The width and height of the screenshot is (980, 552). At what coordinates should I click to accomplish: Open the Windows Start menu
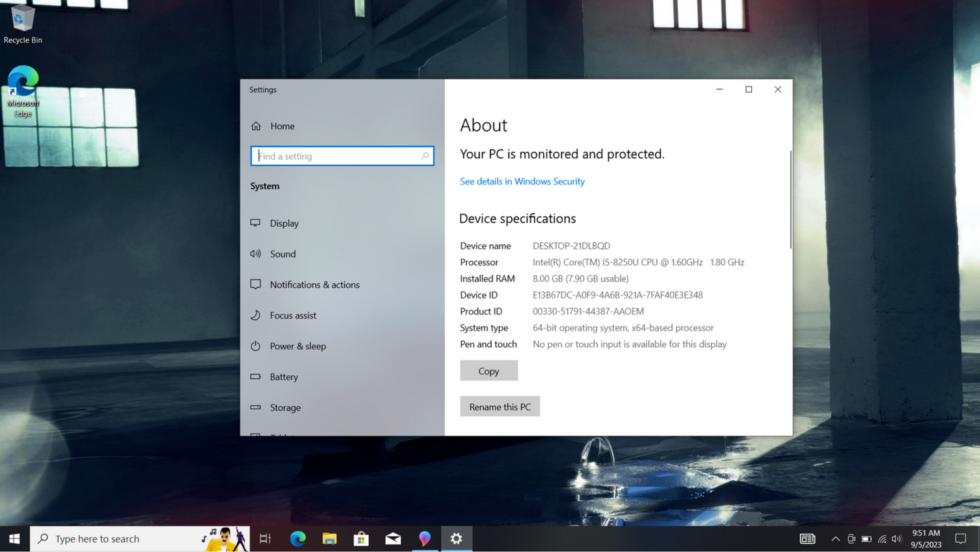coord(14,538)
